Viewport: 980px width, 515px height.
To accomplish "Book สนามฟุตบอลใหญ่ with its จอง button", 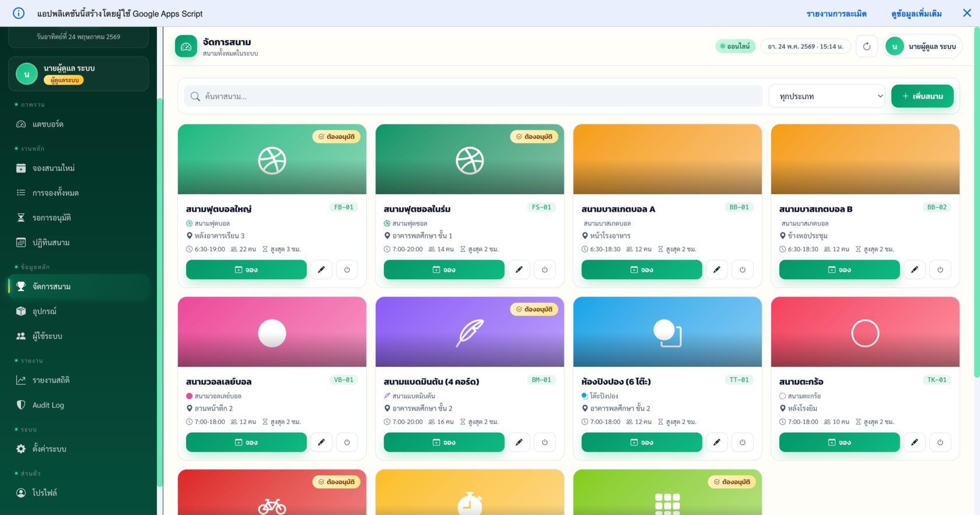I will (x=246, y=269).
